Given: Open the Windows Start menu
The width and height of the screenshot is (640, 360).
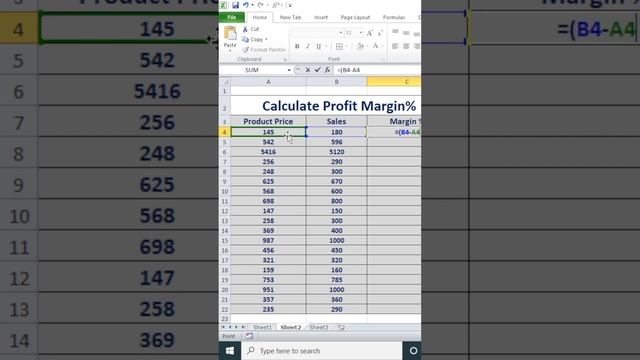Looking at the screenshot, I should coord(230,351).
